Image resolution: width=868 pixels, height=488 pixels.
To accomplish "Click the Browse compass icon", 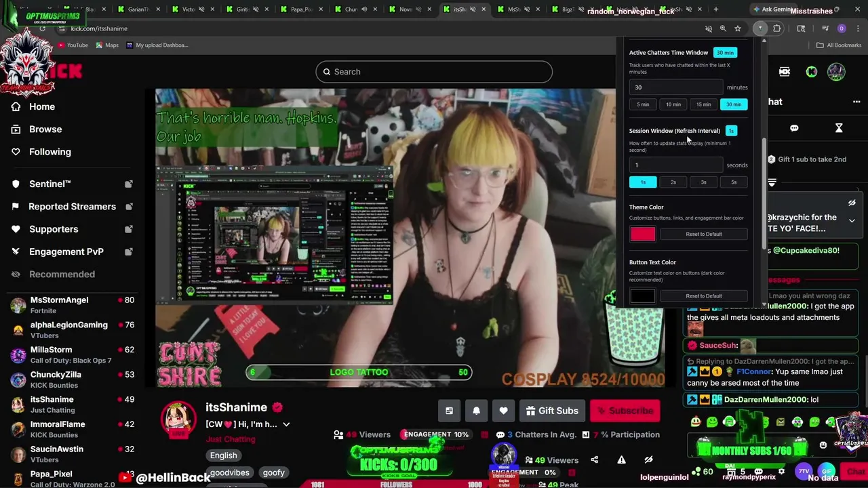I will pyautogui.click(x=16, y=129).
